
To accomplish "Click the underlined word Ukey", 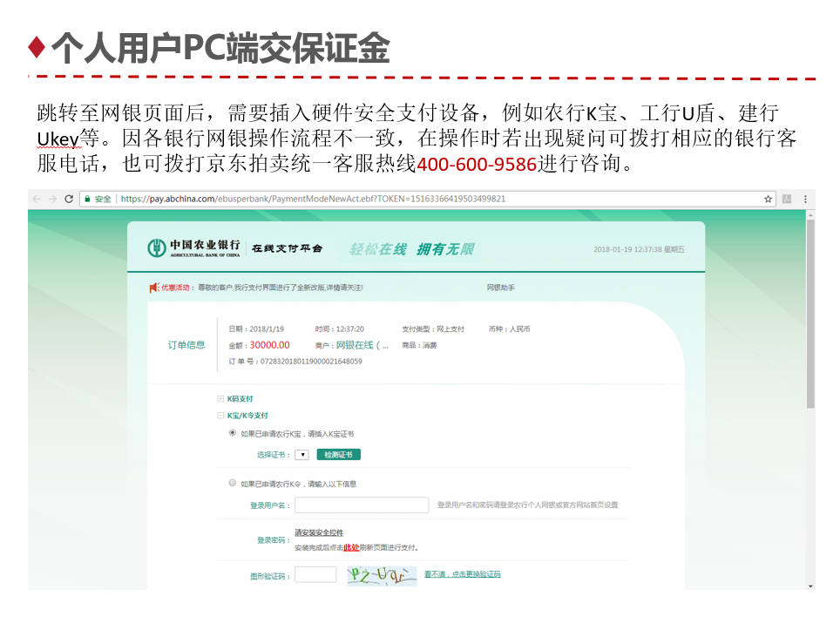I will click(x=58, y=139).
